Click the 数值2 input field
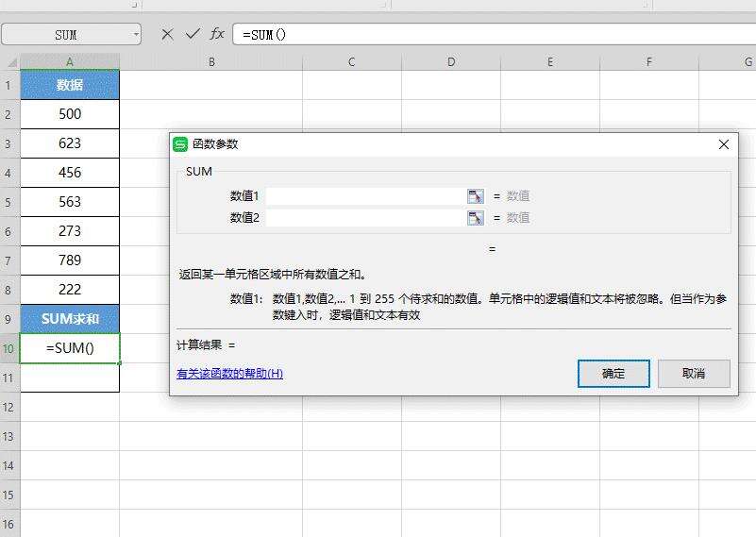This screenshot has width=756, height=537. (x=366, y=218)
